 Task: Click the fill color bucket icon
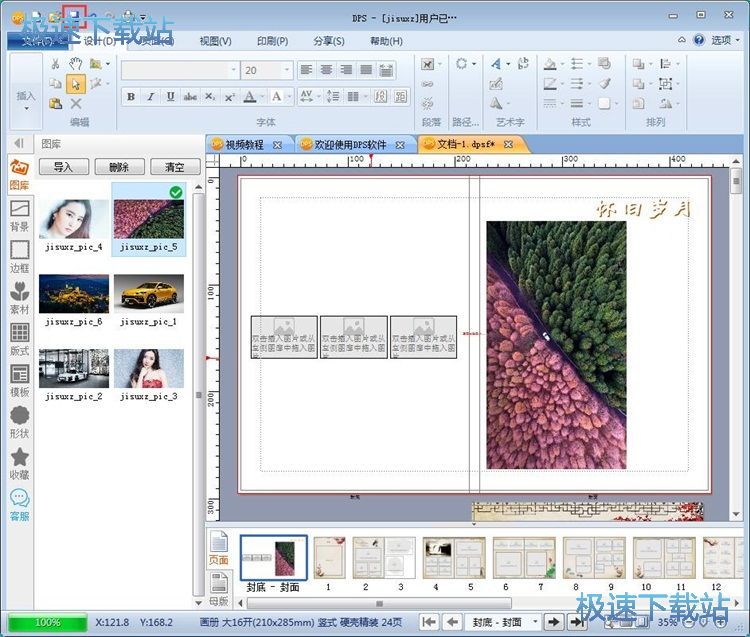click(x=550, y=64)
